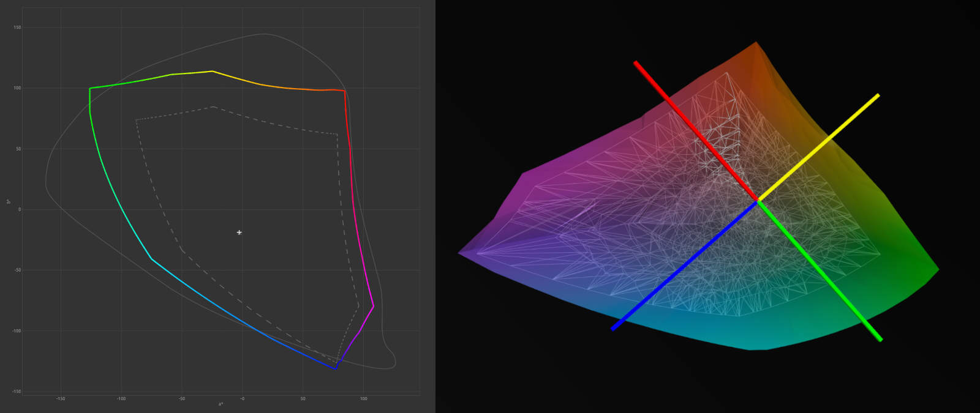Click the red top-right corner of the gamut outline

(345, 91)
